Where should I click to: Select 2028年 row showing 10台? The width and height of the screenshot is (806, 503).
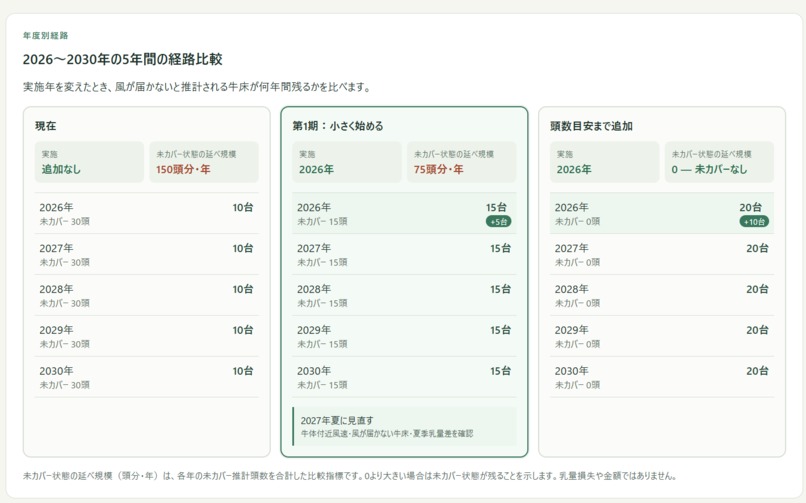[146, 295]
